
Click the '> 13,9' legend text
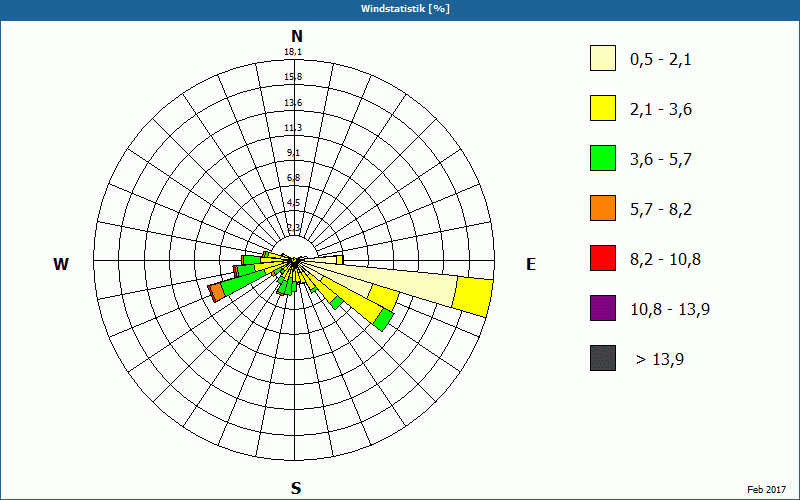click(660, 360)
